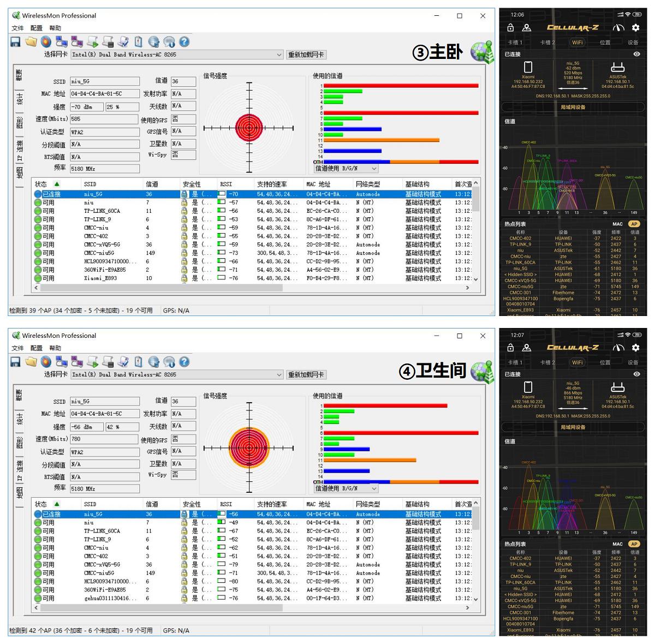655x644 pixels.
Task: Switch hotspot list to MAC in the 12:07 phone screen
Action: [617, 544]
